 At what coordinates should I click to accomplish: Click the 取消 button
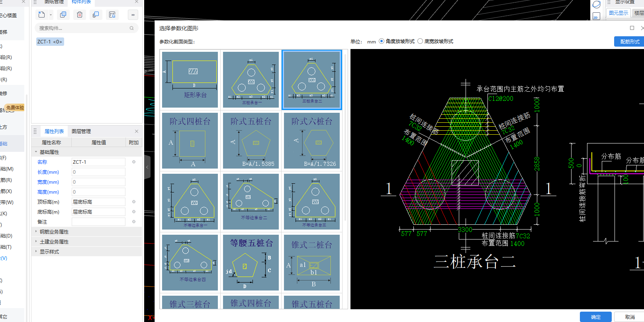click(x=630, y=317)
